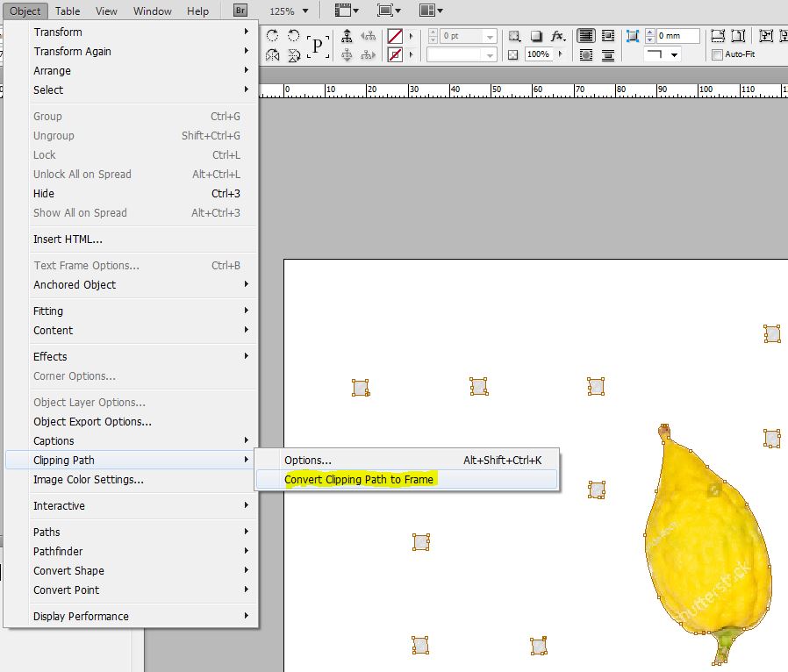Click the Fill color swatch

tap(395, 36)
